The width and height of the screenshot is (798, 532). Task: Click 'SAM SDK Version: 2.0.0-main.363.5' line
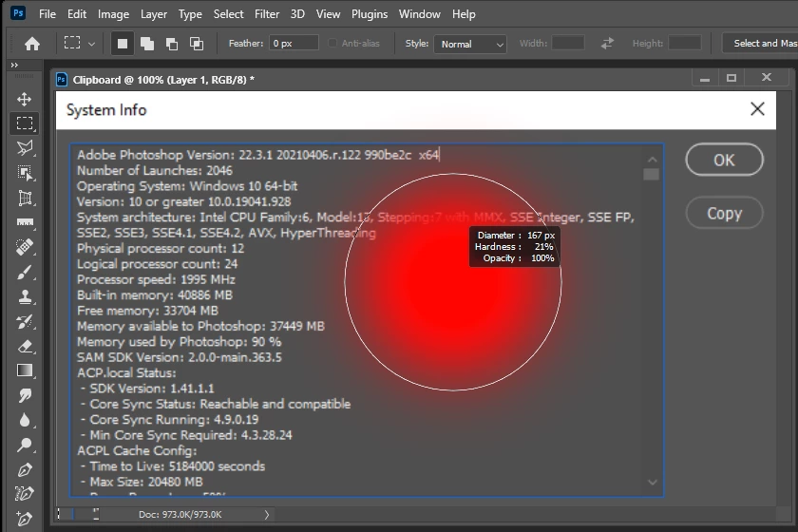(180, 357)
